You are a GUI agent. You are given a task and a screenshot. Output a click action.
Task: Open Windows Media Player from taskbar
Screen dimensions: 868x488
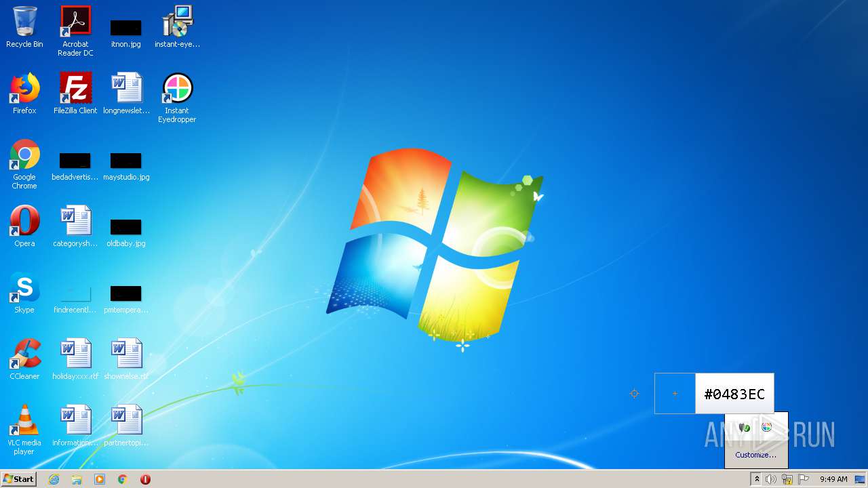(100, 479)
